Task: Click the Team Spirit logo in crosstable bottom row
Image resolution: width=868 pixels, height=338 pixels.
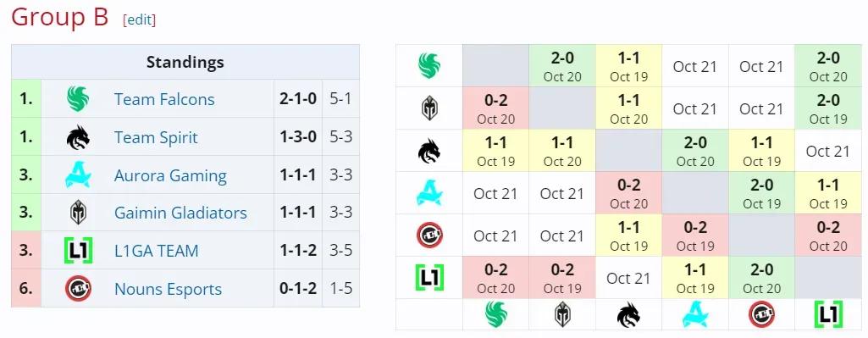Action: tap(629, 315)
